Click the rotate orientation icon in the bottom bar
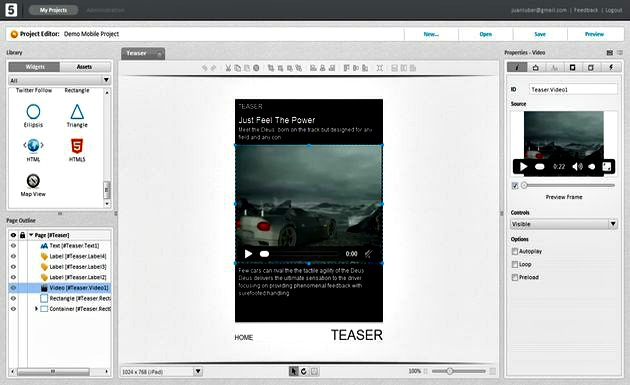The image size is (630, 385). click(304, 371)
